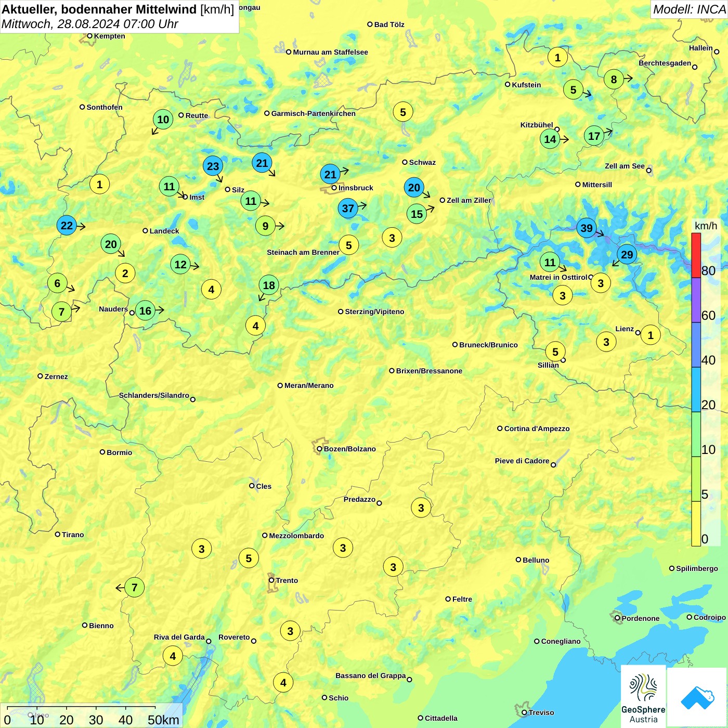The height and width of the screenshot is (728, 728).
Task: Click the 5 wind marker near Sillian
Action: point(555,352)
